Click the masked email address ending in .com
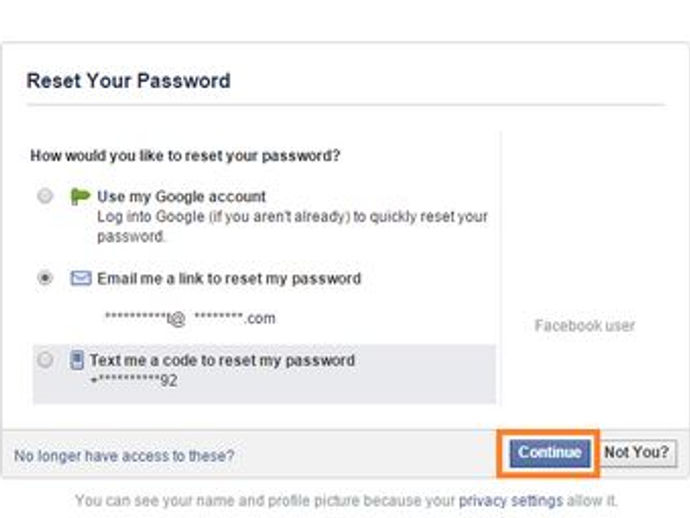The width and height of the screenshot is (690, 518). [190, 318]
